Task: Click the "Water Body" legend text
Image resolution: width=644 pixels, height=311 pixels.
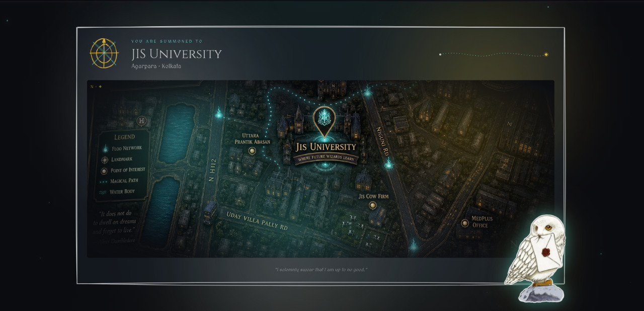Action: [122, 192]
